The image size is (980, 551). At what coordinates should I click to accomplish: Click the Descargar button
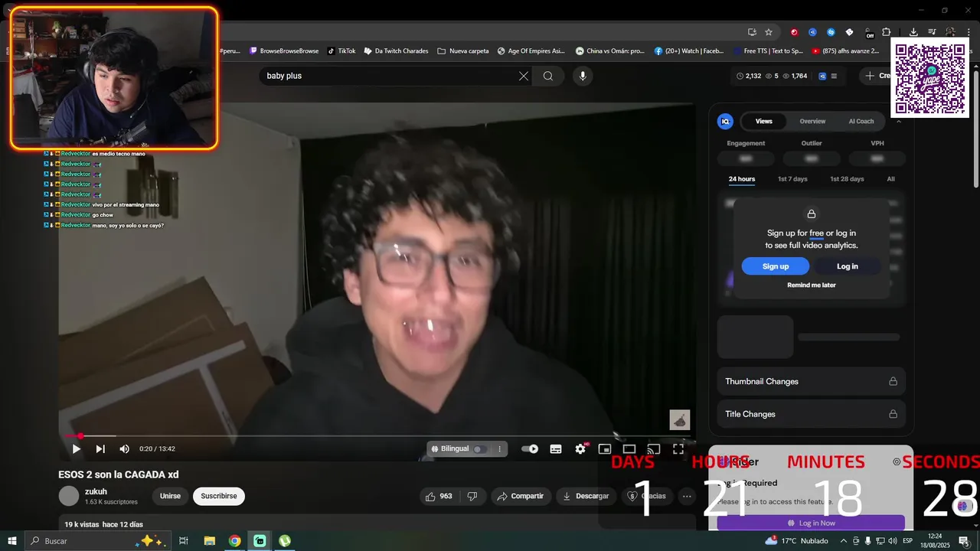586,496
